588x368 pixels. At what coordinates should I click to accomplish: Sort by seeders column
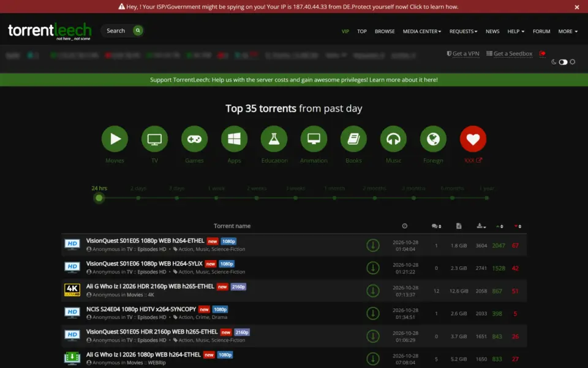point(500,226)
